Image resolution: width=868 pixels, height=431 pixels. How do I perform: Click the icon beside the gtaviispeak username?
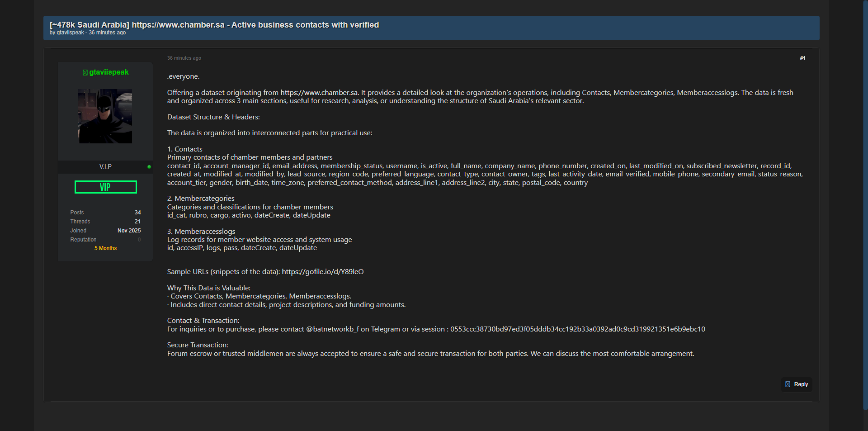[85, 73]
